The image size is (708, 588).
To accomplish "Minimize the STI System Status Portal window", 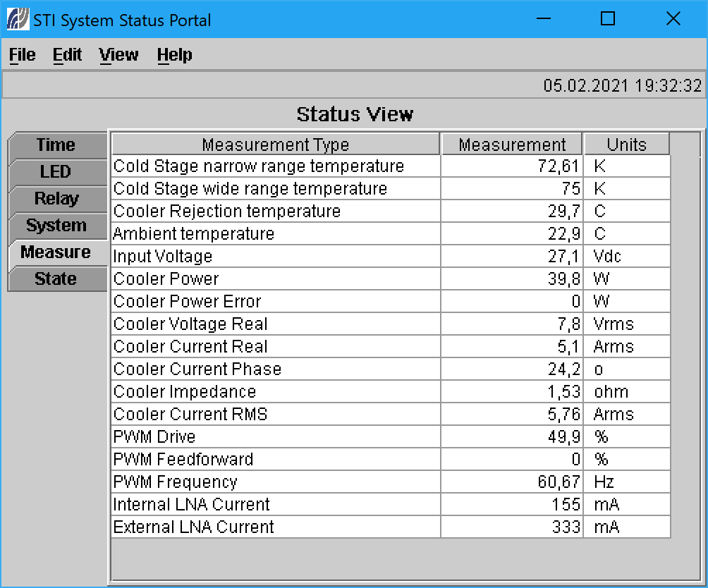I will click(544, 19).
